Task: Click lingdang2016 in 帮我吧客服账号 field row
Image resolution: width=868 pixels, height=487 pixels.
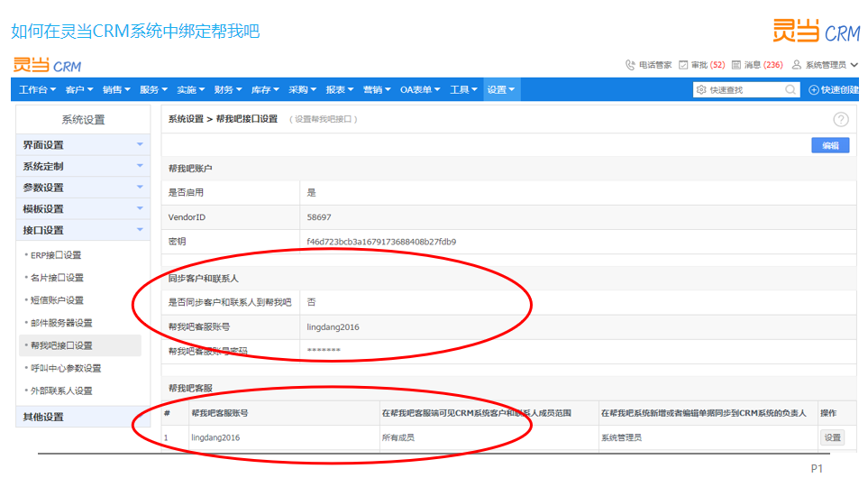Action: (333, 326)
